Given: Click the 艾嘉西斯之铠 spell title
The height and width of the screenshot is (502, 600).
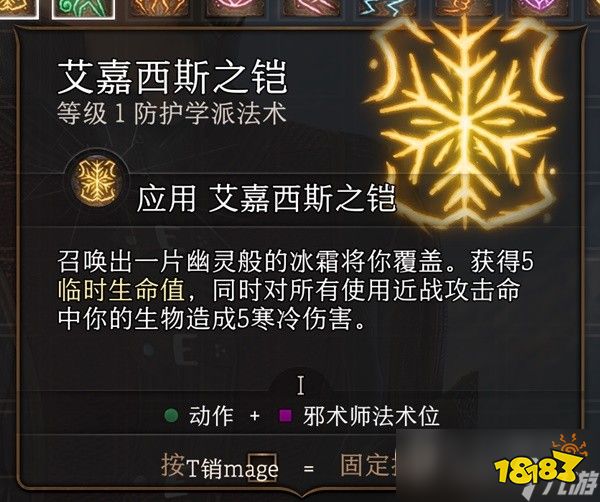Looking at the screenshot, I should [172, 78].
